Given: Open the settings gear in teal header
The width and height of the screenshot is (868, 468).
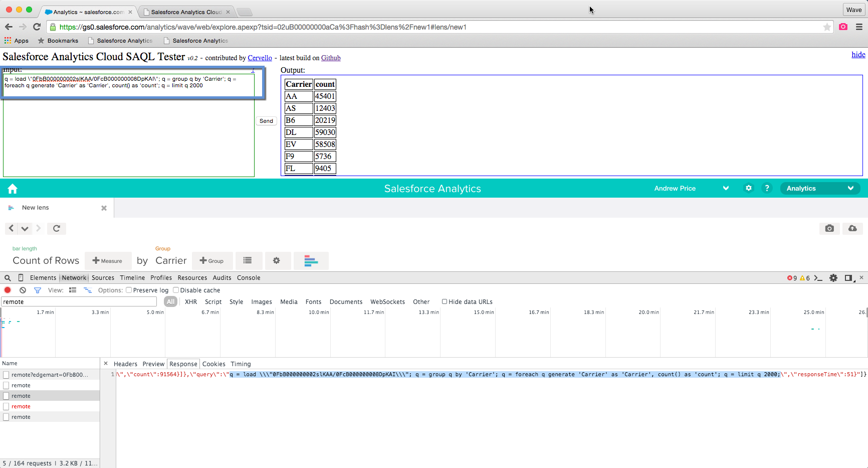Looking at the screenshot, I should tap(749, 188).
